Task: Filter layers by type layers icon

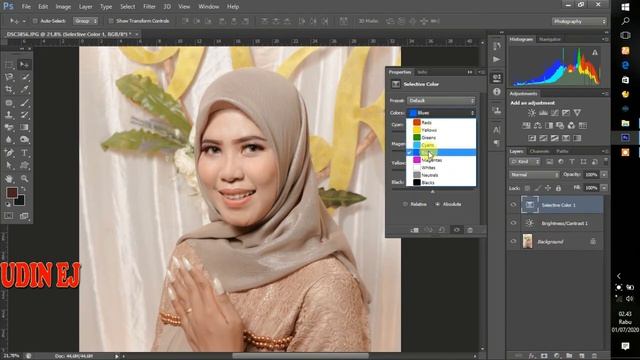Action: [572, 162]
